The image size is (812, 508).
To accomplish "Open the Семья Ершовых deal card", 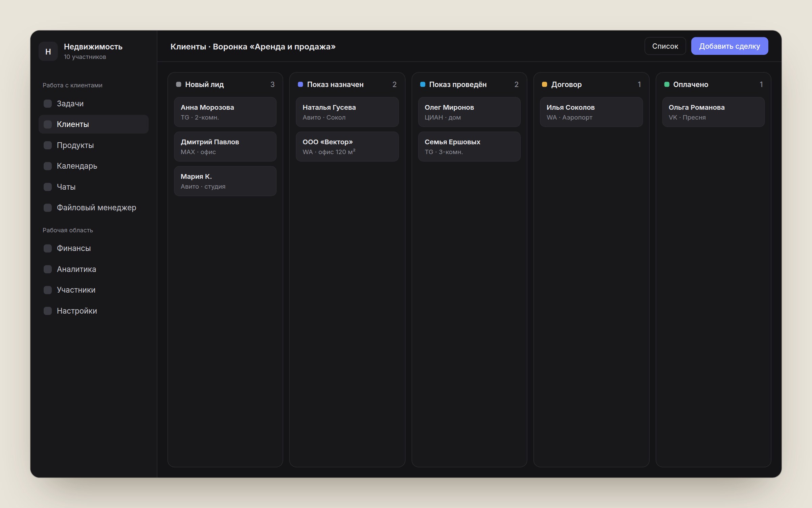I will pyautogui.click(x=469, y=147).
